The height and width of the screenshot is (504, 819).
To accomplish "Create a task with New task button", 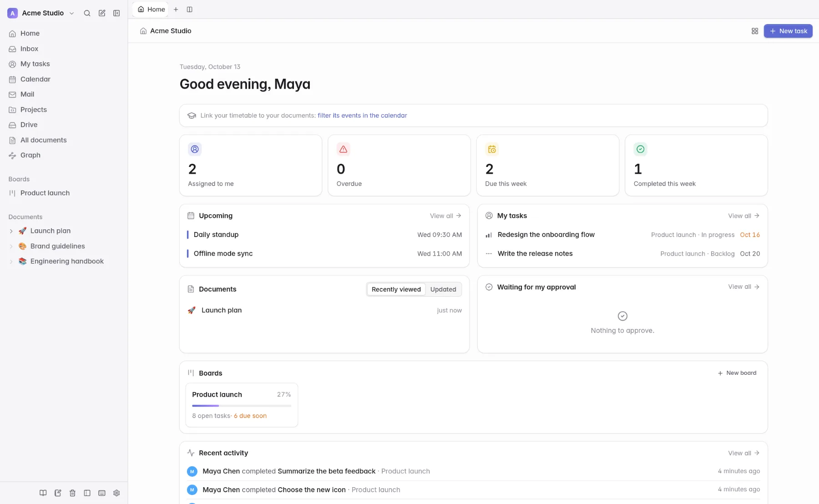I will [x=788, y=31].
